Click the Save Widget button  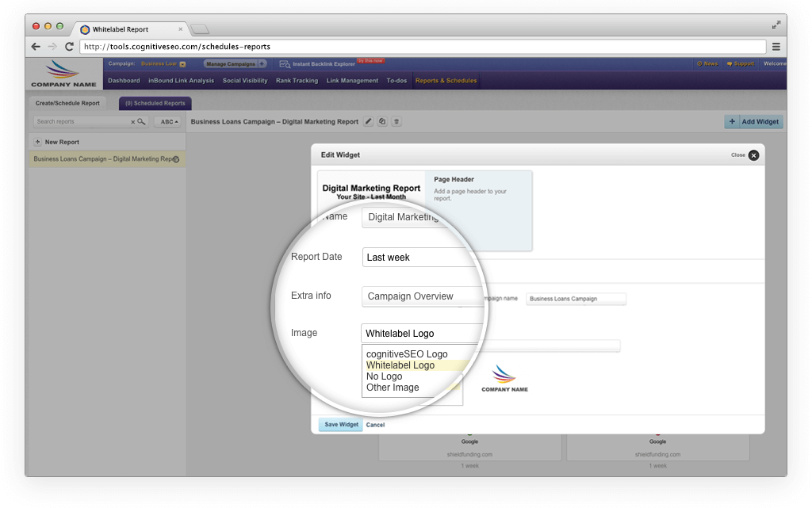[x=341, y=425]
